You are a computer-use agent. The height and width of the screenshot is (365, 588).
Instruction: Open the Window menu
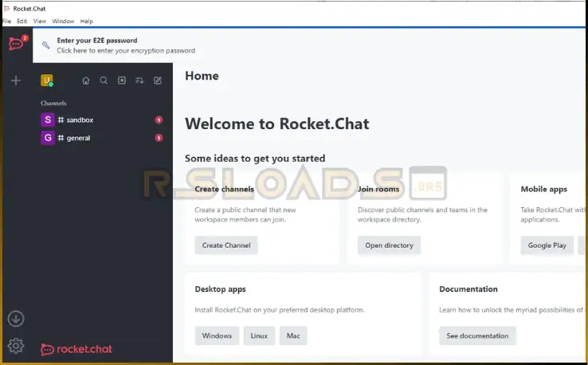point(63,21)
